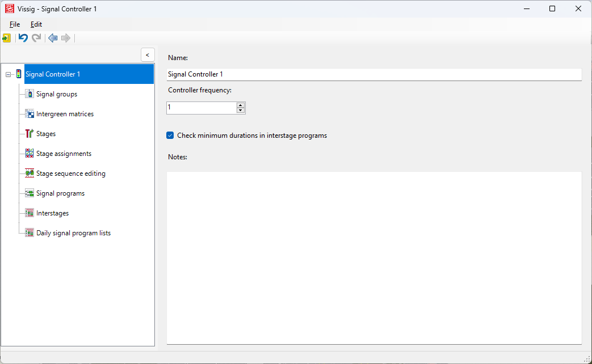Select the Signal groups icon in tree
The height and width of the screenshot is (364, 592).
30,94
